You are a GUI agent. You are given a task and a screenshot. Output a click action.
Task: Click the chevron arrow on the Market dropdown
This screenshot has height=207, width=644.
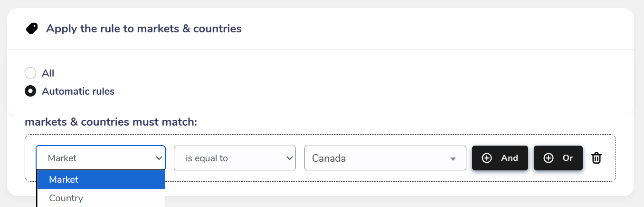point(159,158)
